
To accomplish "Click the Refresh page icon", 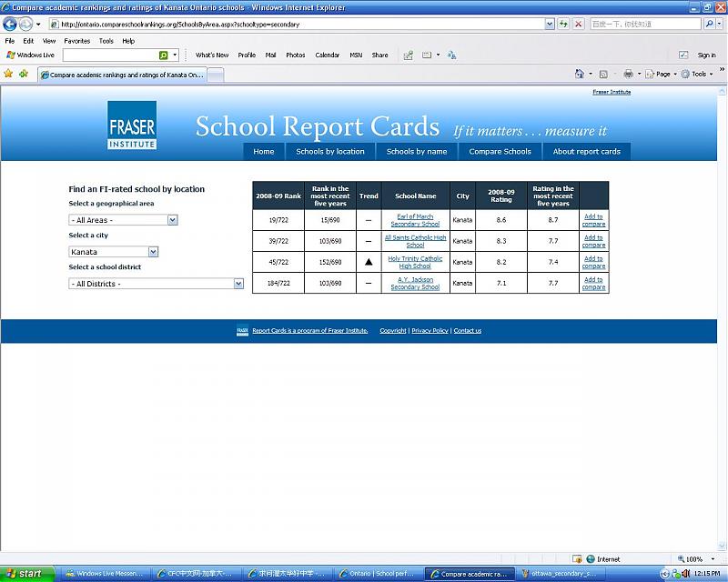I will click(x=564, y=25).
